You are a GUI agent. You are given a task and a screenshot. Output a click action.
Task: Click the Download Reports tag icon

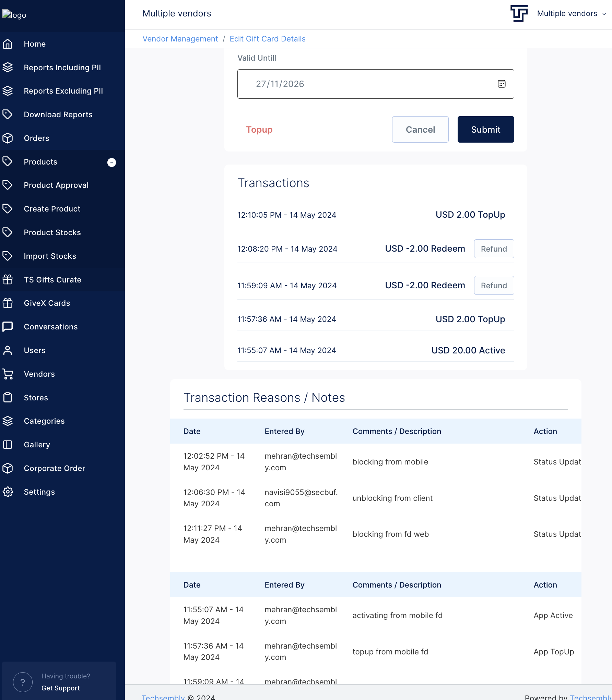8,114
